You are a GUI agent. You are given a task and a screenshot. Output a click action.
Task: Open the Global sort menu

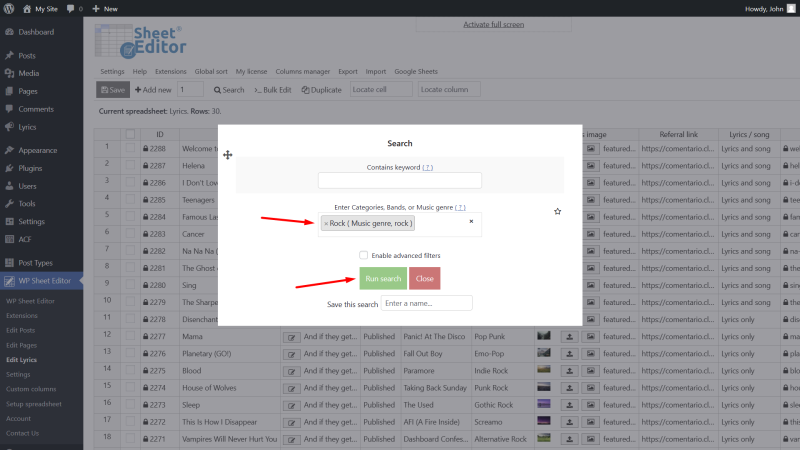click(211, 71)
